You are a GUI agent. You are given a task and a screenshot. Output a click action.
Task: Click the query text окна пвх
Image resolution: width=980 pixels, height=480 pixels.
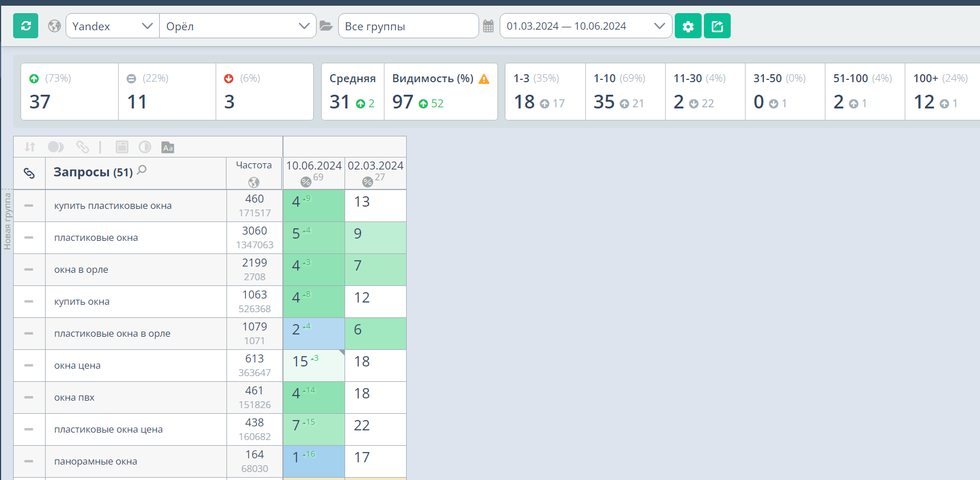(74, 397)
